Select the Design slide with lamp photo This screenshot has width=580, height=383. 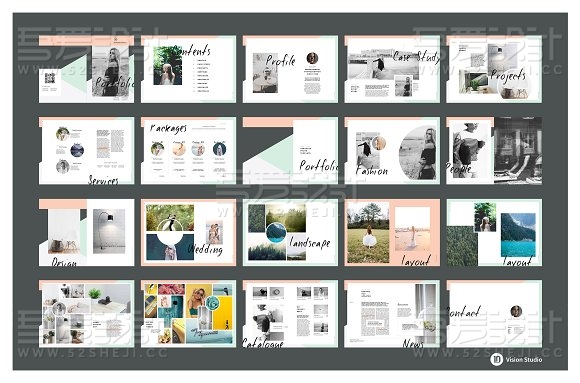tap(87, 232)
